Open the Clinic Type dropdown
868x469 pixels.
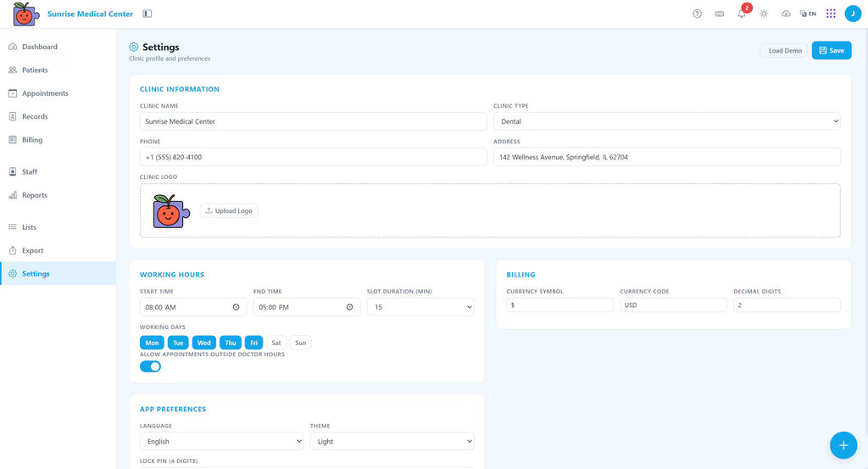click(666, 121)
